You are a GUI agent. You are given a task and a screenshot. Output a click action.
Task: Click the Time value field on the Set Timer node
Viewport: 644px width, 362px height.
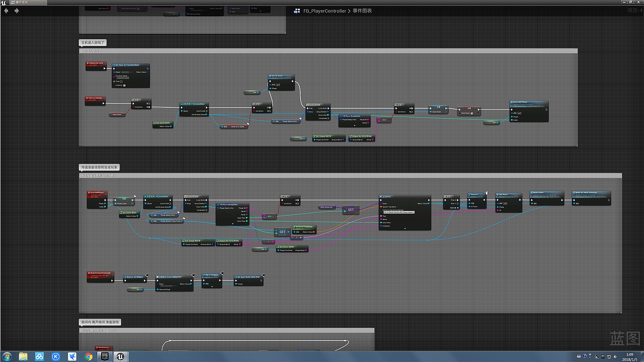click(x=121, y=81)
